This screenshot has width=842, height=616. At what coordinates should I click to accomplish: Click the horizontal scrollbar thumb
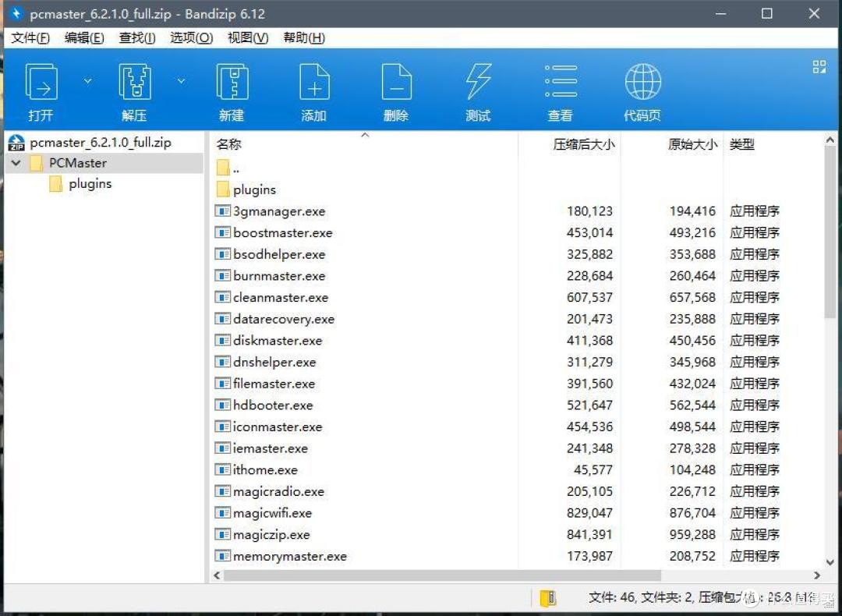[x=442, y=575]
